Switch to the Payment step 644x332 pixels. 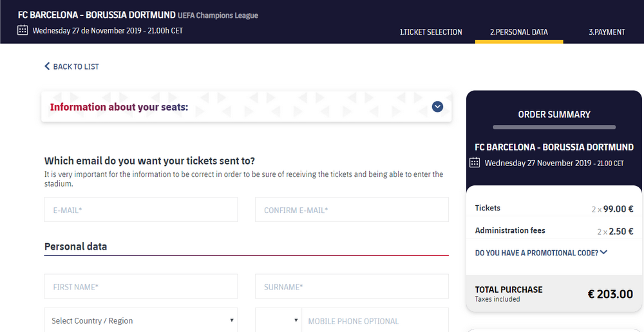click(607, 32)
